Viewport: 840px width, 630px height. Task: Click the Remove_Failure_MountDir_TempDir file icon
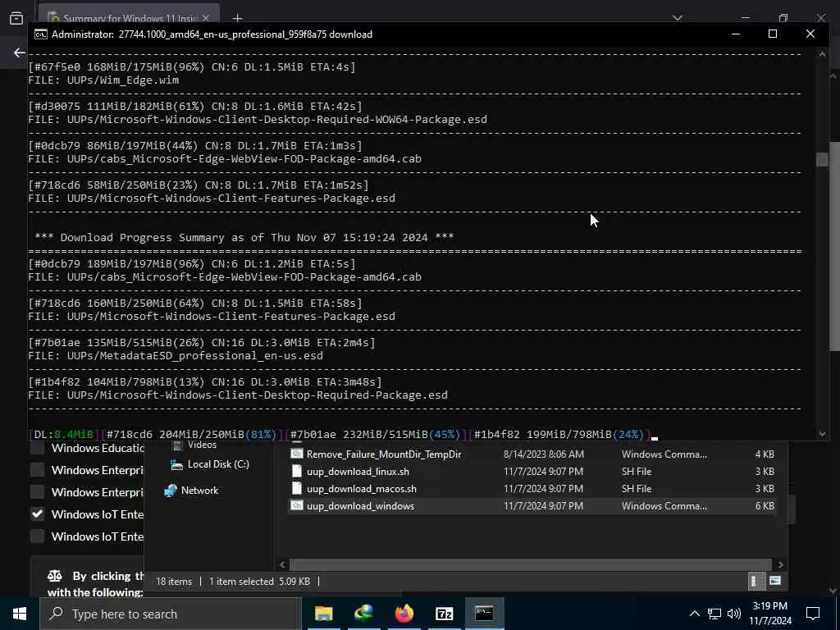[296, 454]
